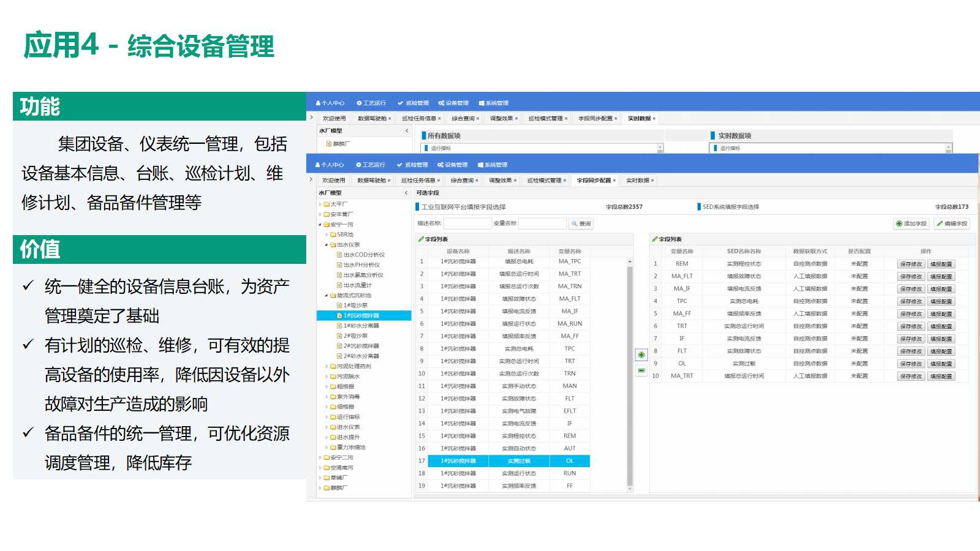This screenshot has height=551, width=980.
Task: Expand the SBR池 folder in tree
Action: coord(326,234)
